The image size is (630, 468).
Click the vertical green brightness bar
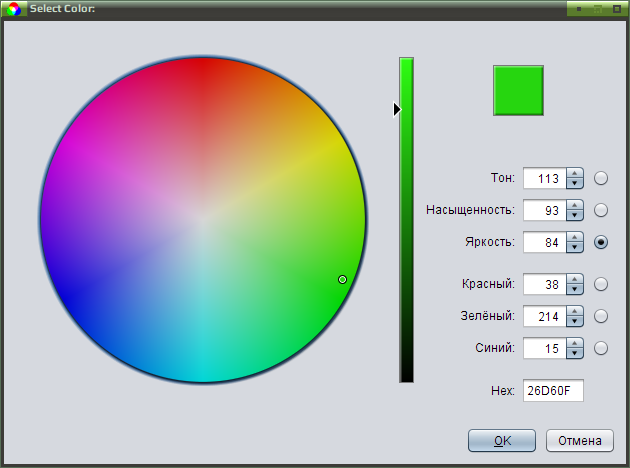point(406,220)
